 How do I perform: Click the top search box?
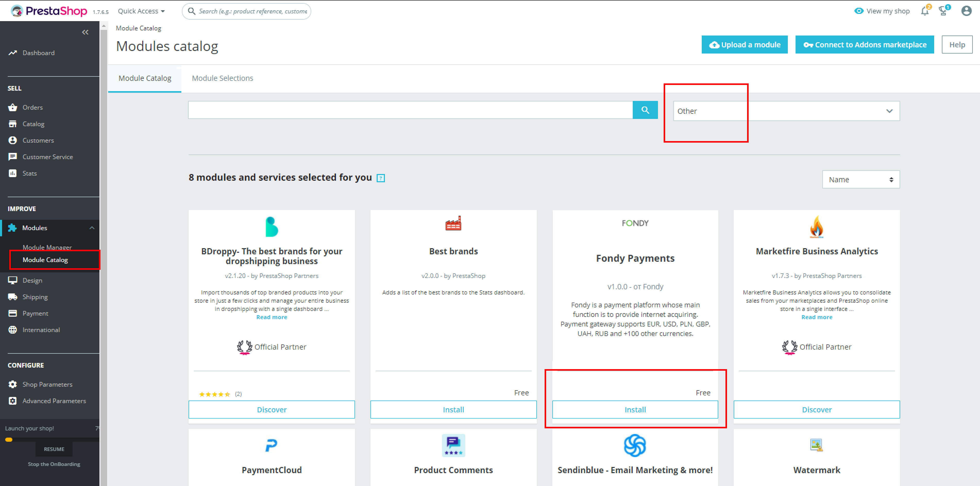pyautogui.click(x=247, y=11)
